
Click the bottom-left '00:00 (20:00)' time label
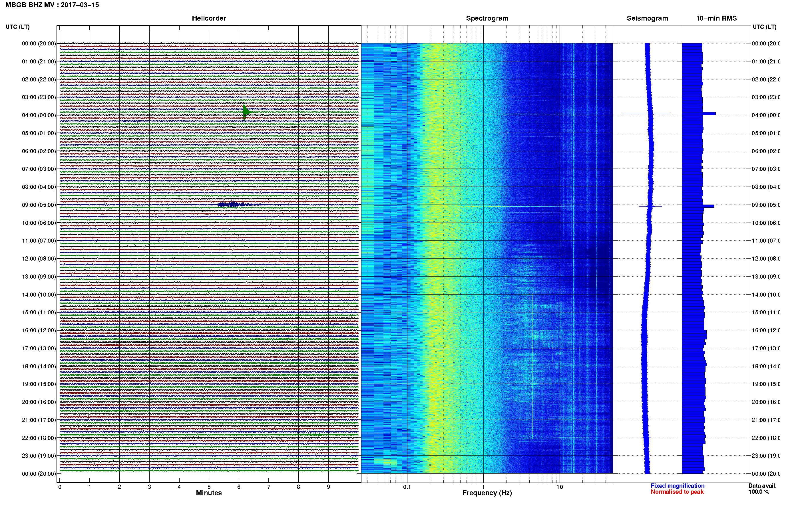(39, 474)
